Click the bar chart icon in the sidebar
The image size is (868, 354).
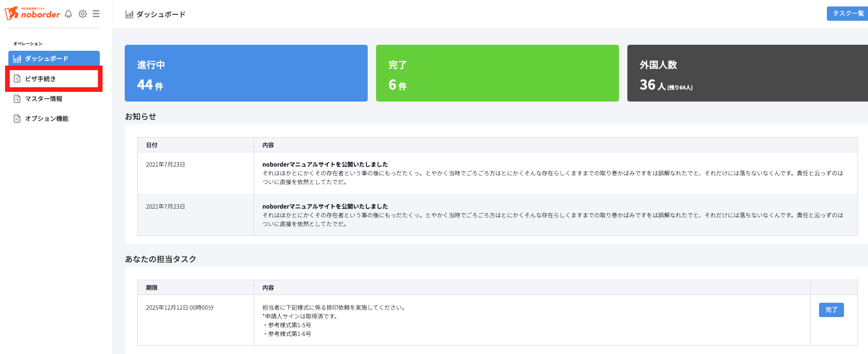coord(17,59)
